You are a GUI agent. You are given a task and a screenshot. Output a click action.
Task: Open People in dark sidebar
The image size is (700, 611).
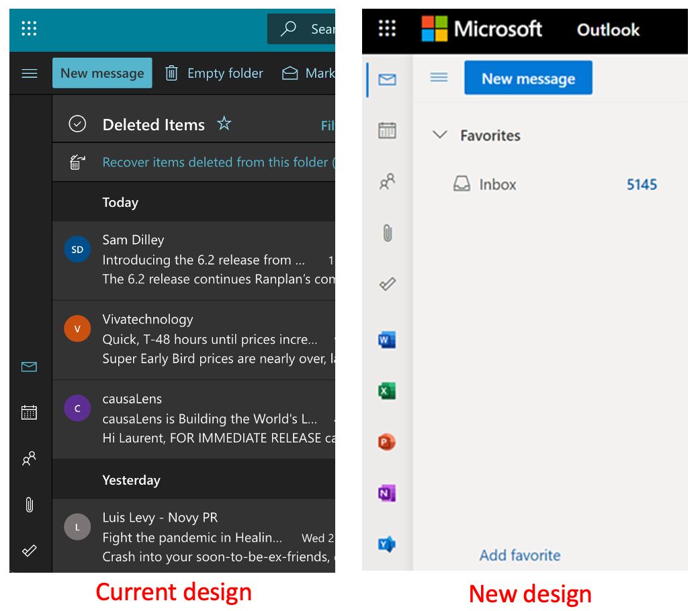point(30,459)
